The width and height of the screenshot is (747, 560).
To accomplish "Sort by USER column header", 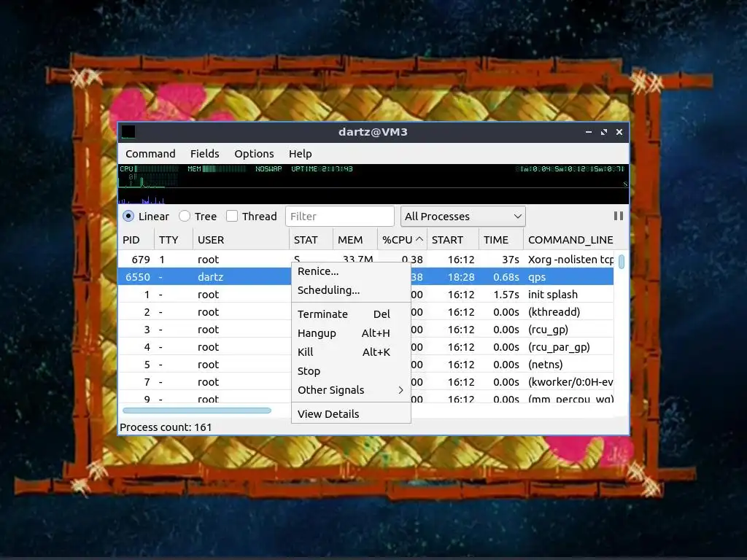I will [241, 240].
